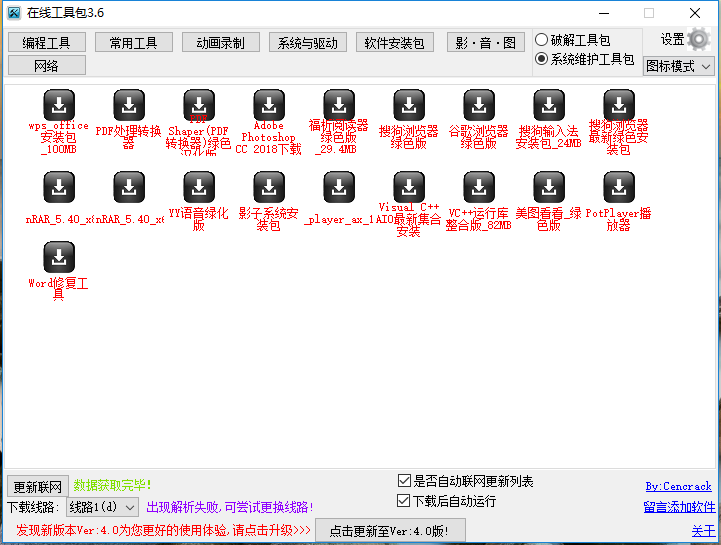Image resolution: width=721 pixels, height=545 pixels.
Task: Download Word修复工具 item
Action: [59, 257]
